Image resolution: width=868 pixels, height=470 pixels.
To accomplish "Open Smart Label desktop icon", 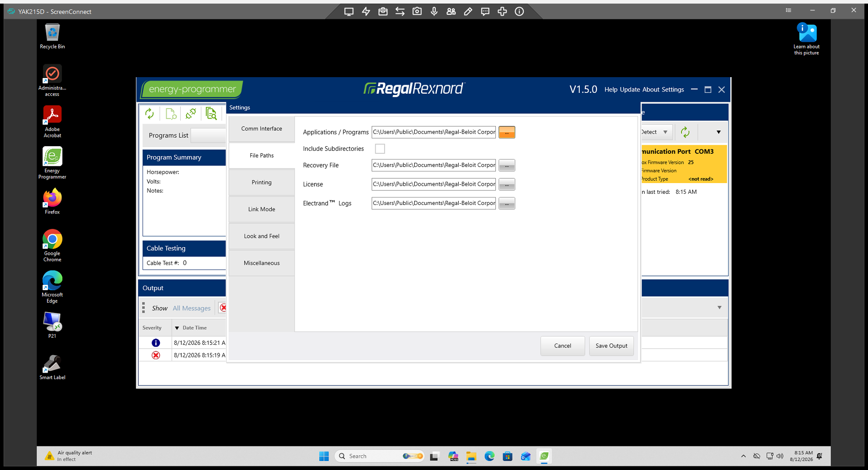I will coord(52,367).
